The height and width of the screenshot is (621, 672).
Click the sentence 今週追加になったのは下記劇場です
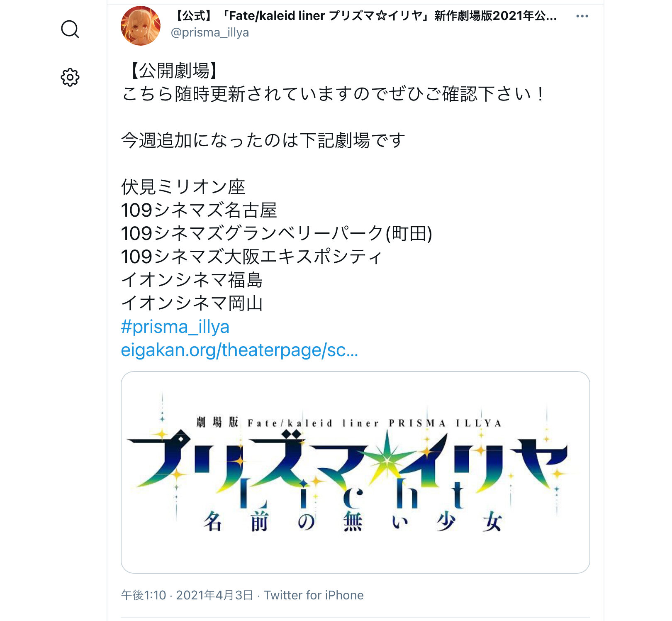263,140
